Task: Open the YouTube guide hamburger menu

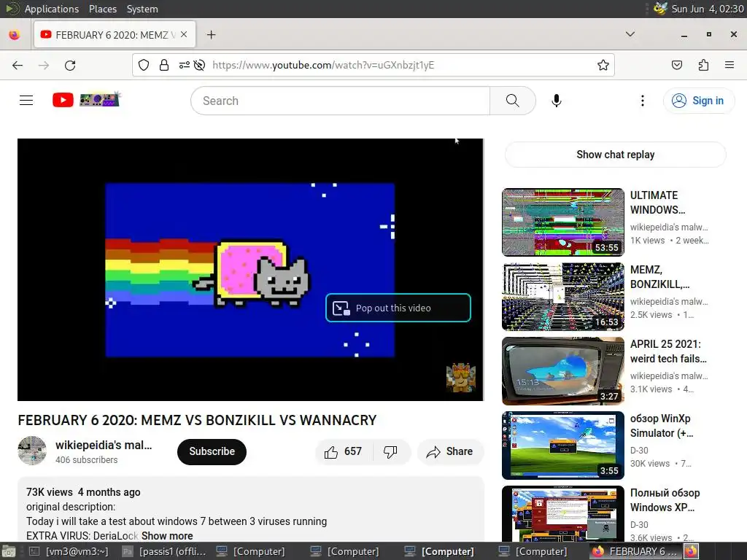Action: [26, 101]
